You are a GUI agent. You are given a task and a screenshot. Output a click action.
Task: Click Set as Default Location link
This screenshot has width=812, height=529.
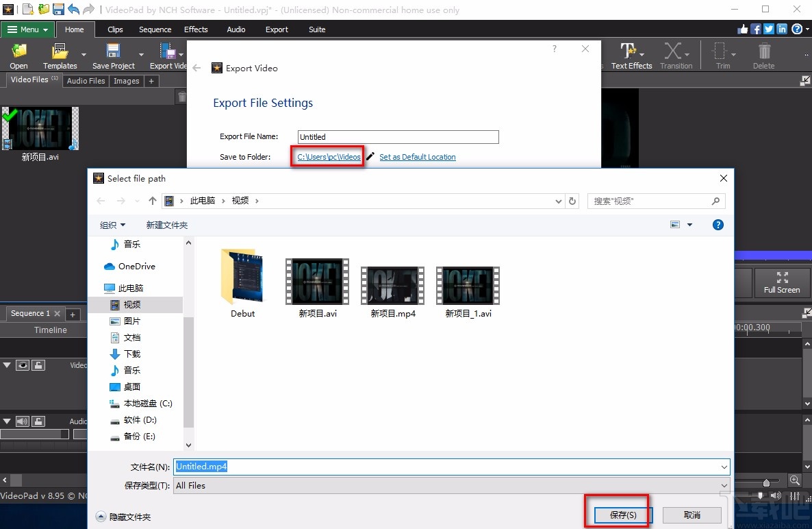click(x=418, y=157)
